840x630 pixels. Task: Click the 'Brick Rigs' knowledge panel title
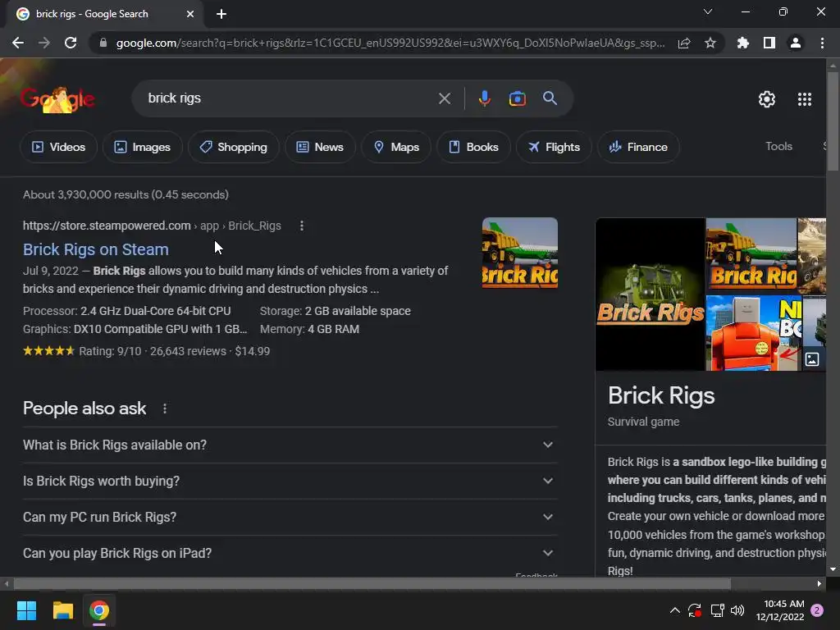pyautogui.click(x=661, y=396)
